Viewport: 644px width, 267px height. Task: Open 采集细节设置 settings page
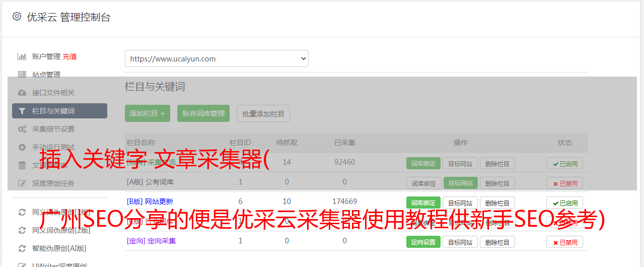53,129
